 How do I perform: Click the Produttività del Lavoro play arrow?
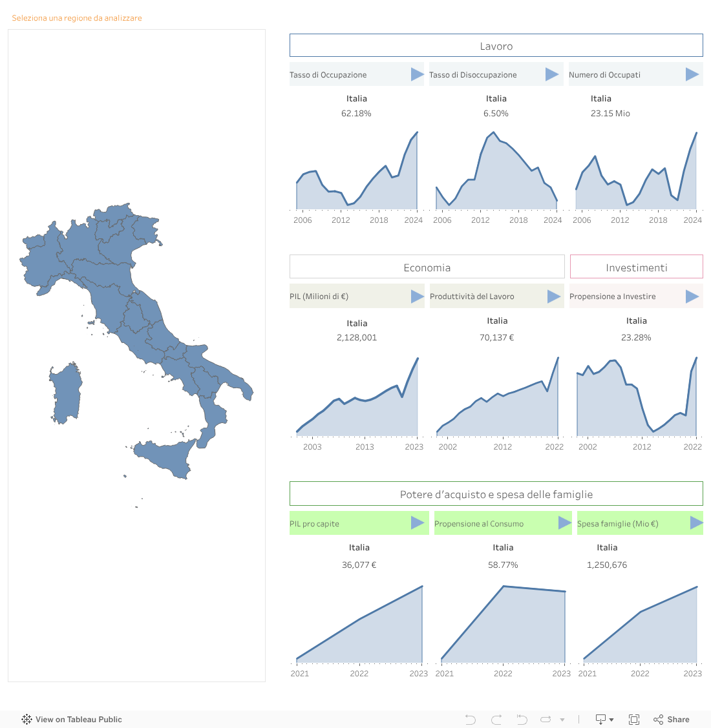coord(553,296)
